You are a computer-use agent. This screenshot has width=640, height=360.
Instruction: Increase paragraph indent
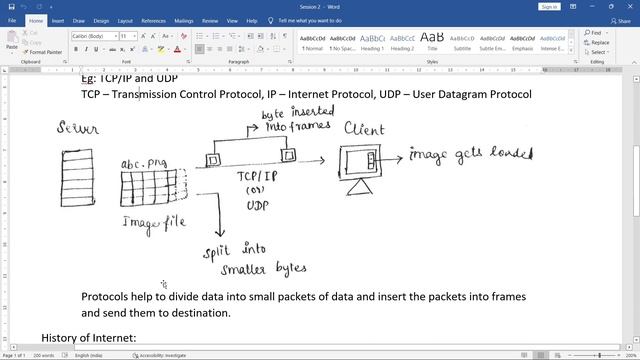pyautogui.click(x=260, y=36)
